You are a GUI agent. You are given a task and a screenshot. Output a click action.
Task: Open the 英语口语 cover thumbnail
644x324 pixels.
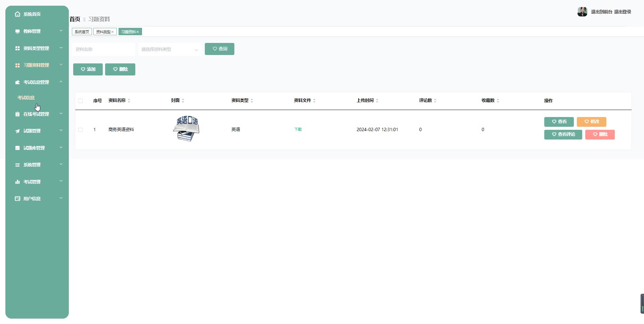pyautogui.click(x=186, y=128)
